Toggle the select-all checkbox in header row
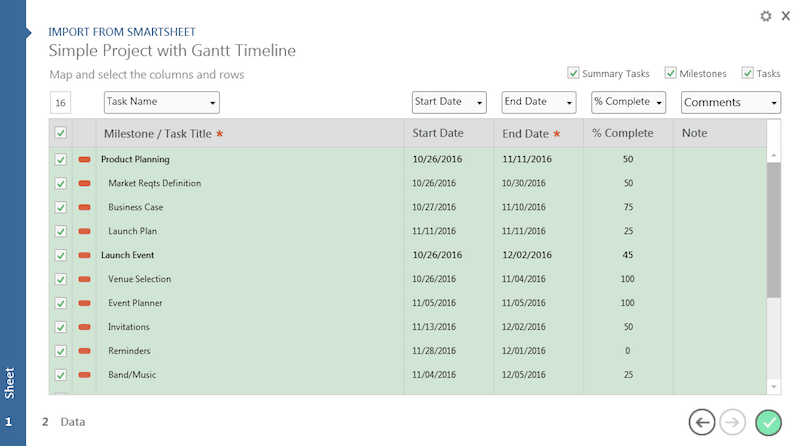This screenshot has width=800, height=446. tap(60, 133)
